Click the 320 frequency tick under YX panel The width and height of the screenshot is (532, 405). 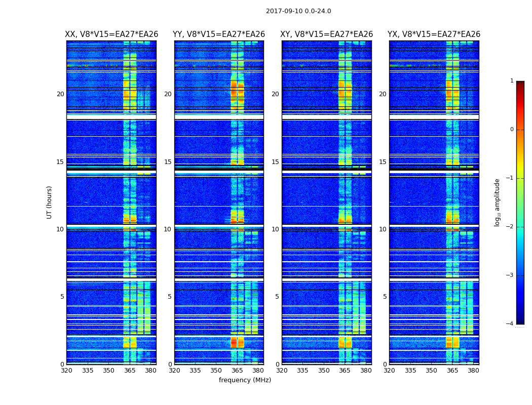tap(389, 371)
